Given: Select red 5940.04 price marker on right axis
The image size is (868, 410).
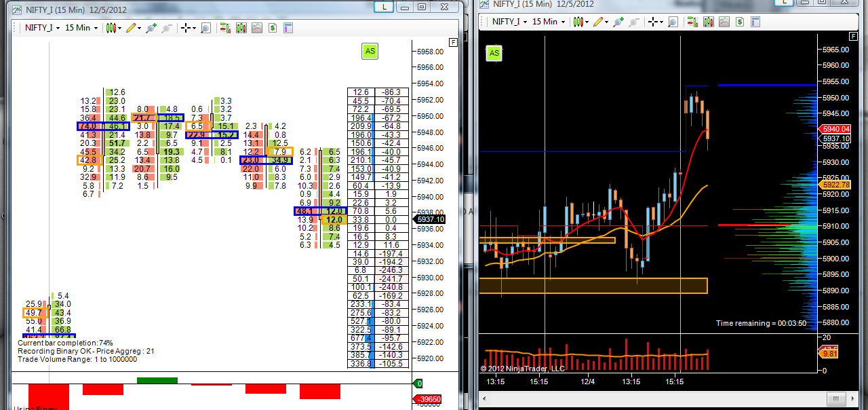Looking at the screenshot, I should pos(835,128).
